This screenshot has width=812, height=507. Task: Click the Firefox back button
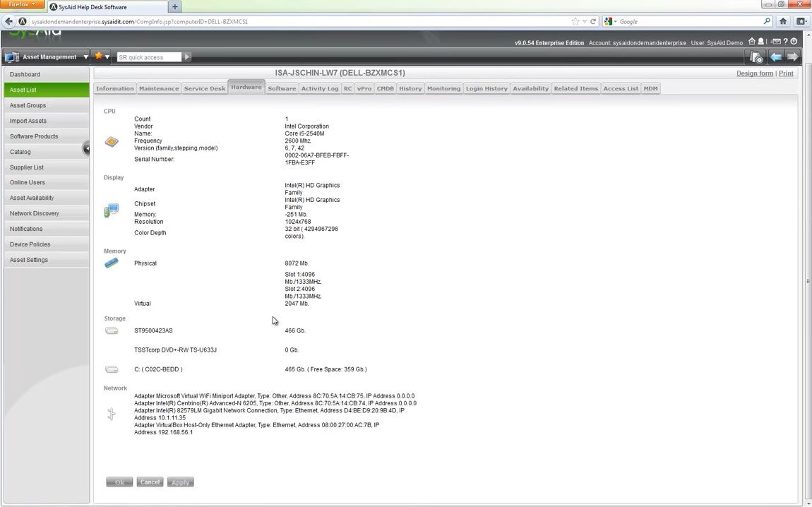8,21
